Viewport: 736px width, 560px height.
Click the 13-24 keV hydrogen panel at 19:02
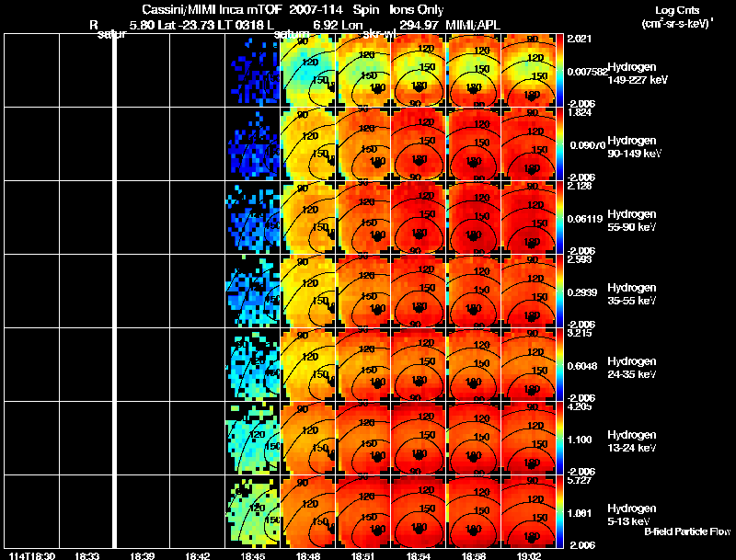[528, 439]
